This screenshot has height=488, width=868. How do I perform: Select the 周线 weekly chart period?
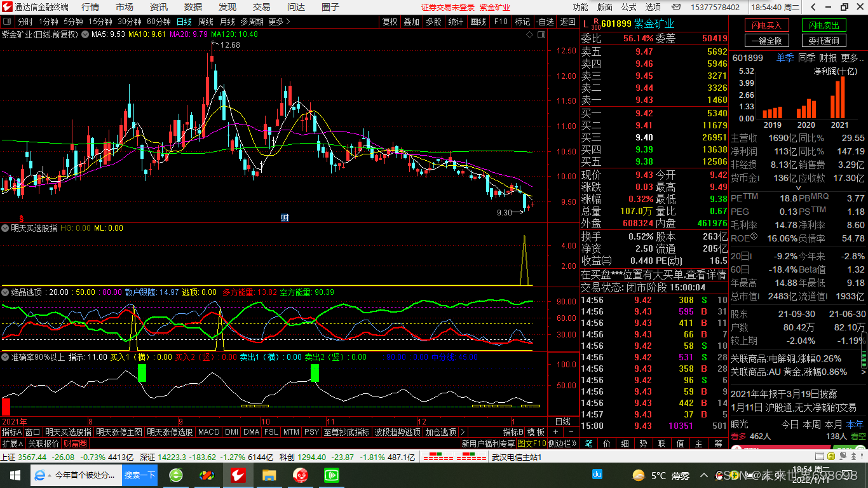[206, 22]
